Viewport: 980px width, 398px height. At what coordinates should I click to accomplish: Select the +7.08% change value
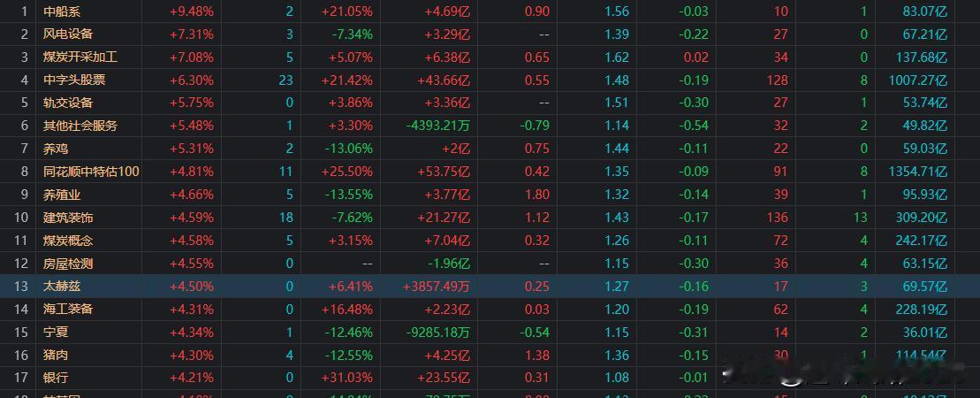point(191,57)
